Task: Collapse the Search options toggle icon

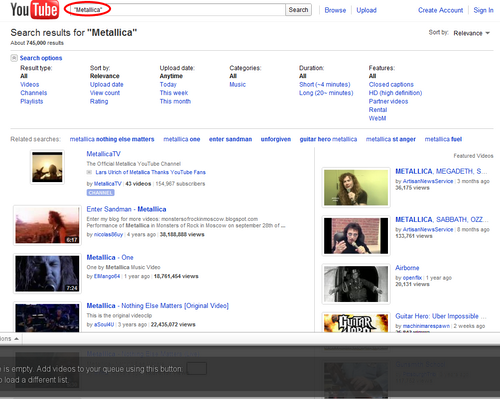Action: pos(14,58)
